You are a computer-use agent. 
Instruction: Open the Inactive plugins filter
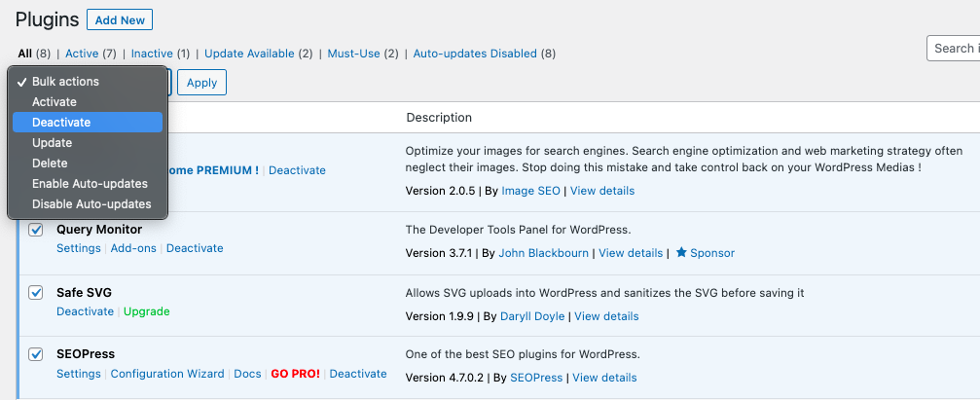coord(152,54)
